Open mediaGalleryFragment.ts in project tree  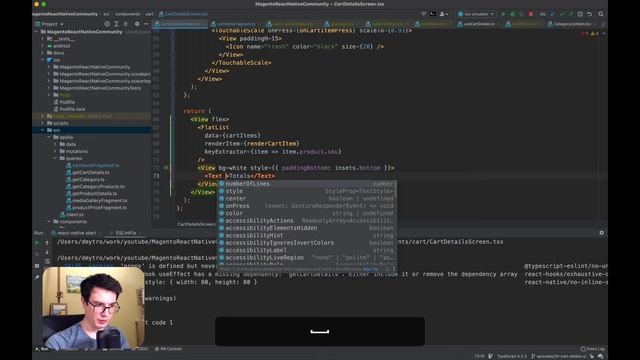(x=100, y=200)
